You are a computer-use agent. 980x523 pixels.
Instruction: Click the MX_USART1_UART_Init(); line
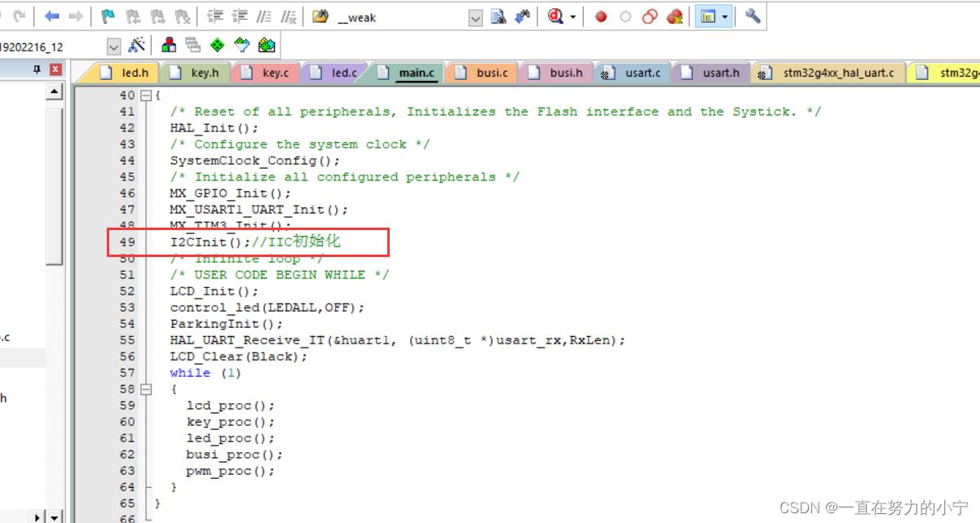258,210
